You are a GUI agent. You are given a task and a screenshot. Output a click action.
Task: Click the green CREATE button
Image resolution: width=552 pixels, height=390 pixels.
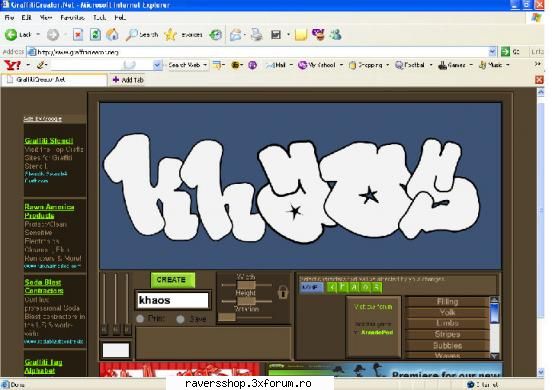click(172, 280)
